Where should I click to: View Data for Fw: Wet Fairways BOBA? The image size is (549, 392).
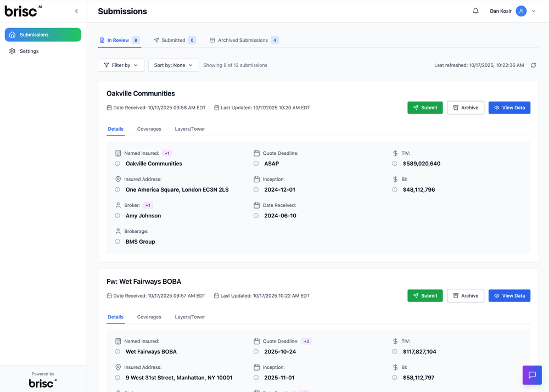tap(509, 295)
